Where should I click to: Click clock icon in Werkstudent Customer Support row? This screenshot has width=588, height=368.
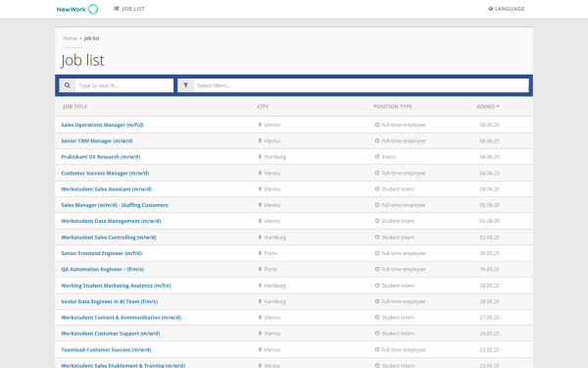[377, 334]
